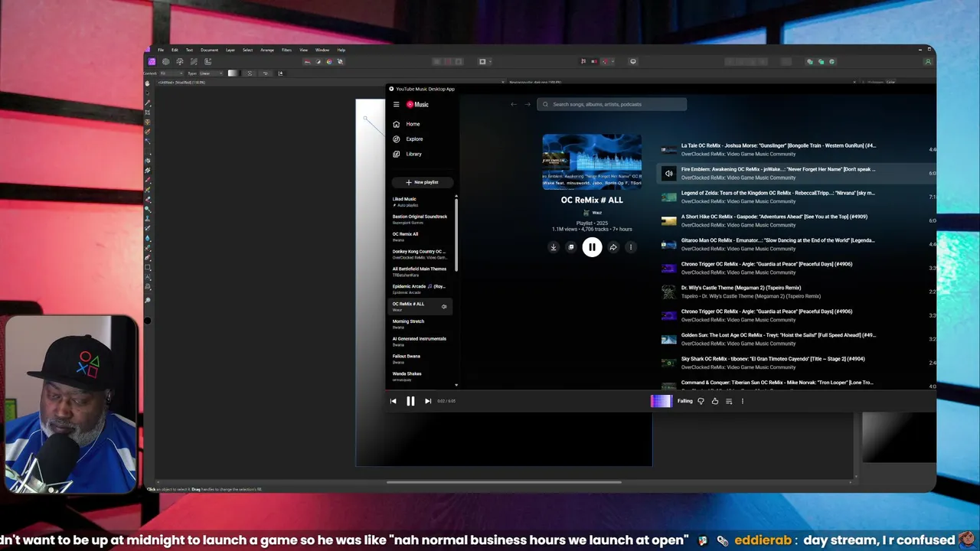The image size is (980, 551).
Task: Switch to Export persona icon
Action: pyautogui.click(x=207, y=62)
